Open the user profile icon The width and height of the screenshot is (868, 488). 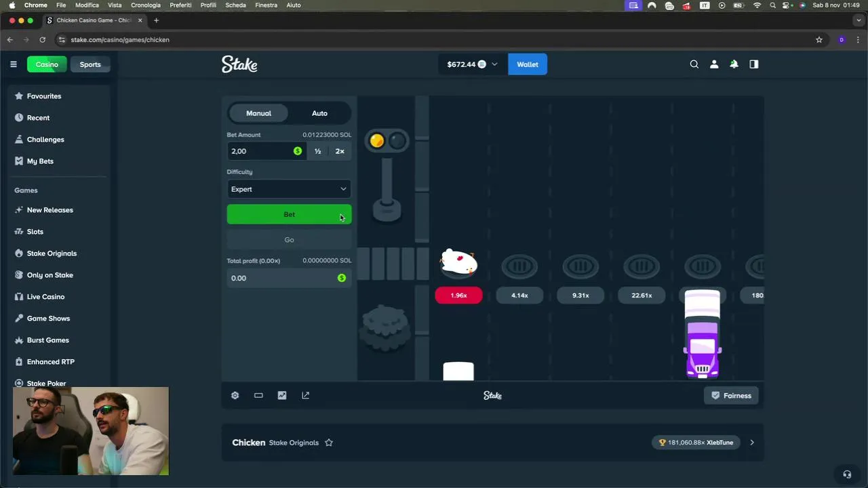(x=714, y=64)
